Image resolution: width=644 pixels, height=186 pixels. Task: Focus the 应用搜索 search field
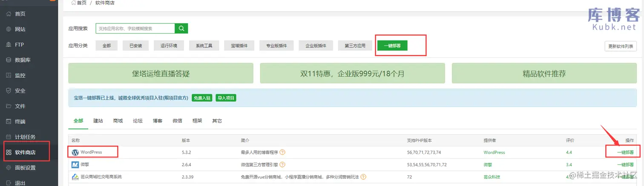pos(135,29)
